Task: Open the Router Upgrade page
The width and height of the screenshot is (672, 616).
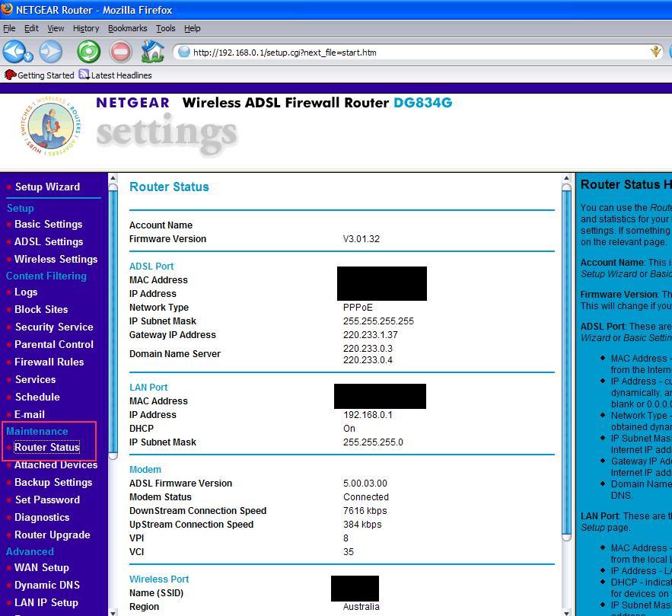Action: (53, 535)
